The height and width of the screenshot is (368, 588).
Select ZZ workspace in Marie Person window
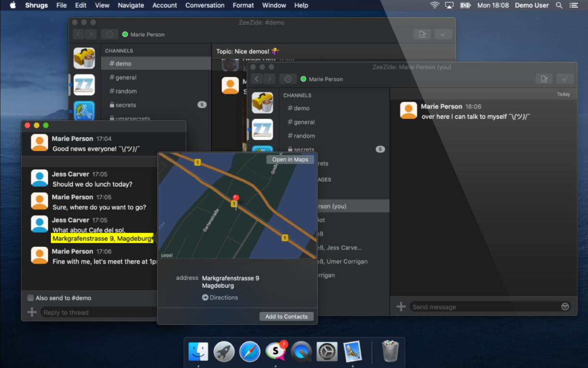click(263, 129)
